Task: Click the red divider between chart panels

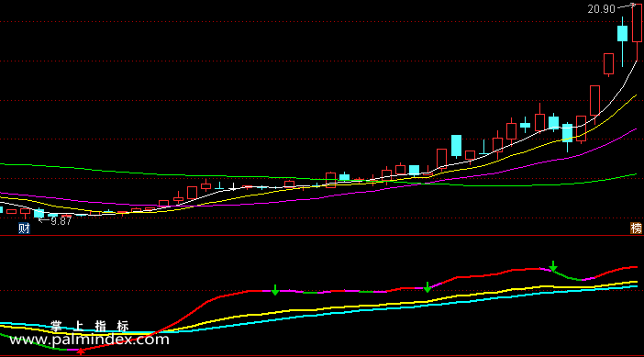Action: 322,235
